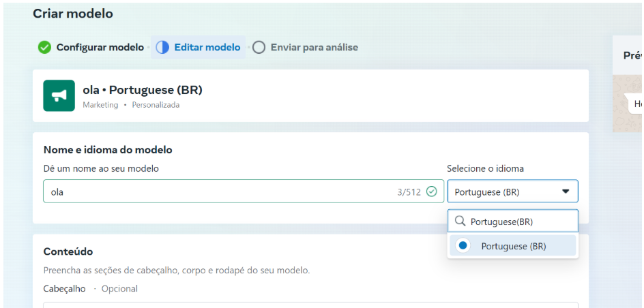This screenshot has width=644, height=308.
Task: Click the green validation check in name field
Action: (x=431, y=191)
